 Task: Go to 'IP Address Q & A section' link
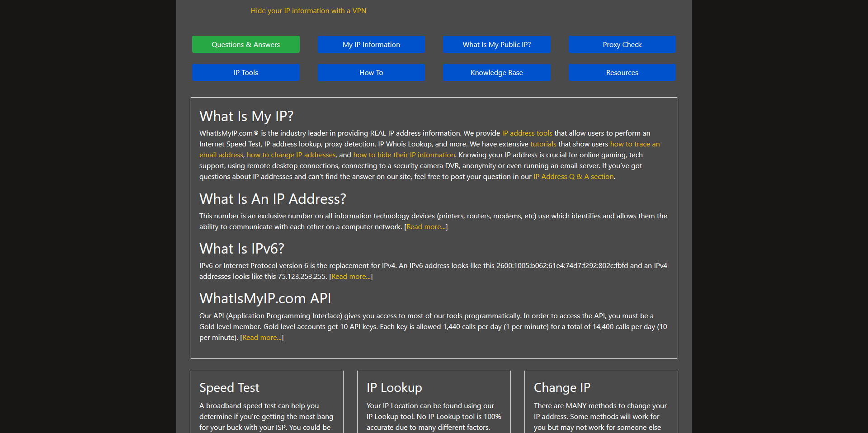pyautogui.click(x=573, y=176)
